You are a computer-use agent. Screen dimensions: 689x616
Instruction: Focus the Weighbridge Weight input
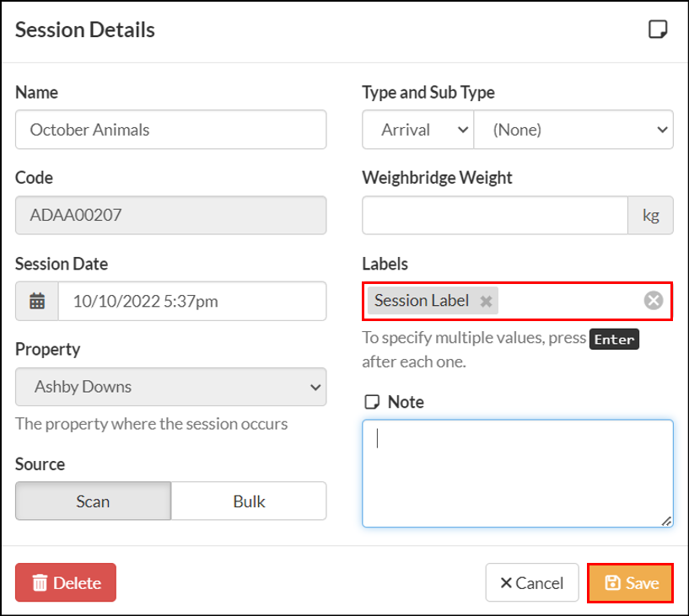[x=495, y=215]
